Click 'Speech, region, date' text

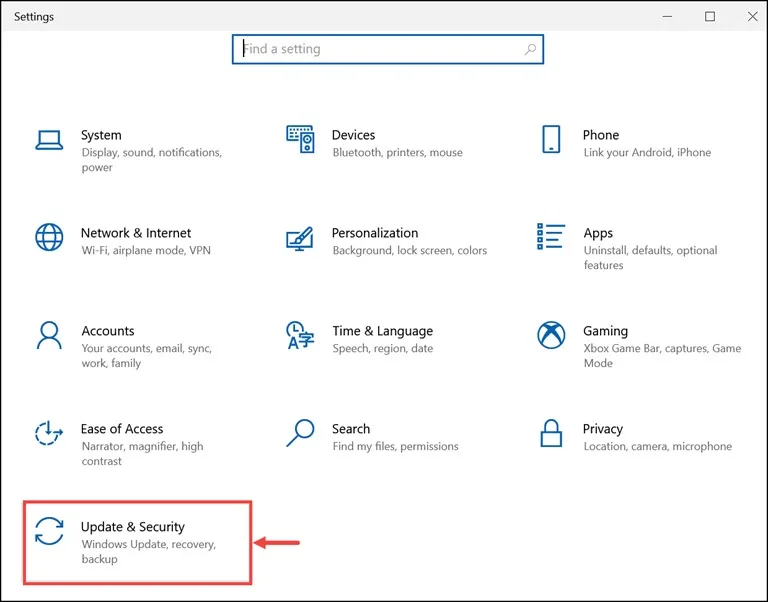pos(383,349)
